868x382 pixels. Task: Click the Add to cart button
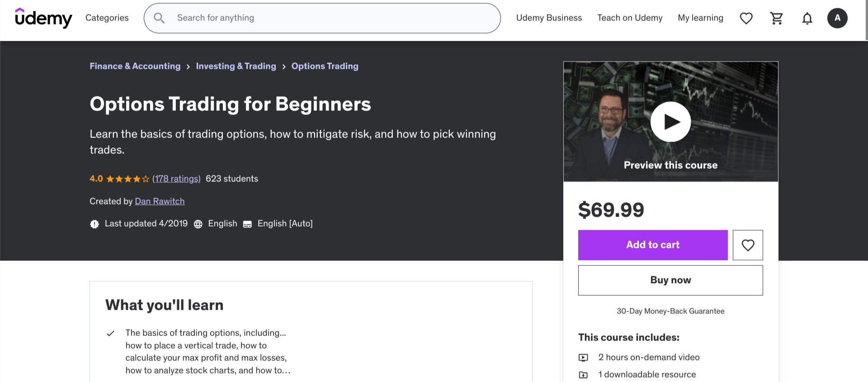pos(652,245)
